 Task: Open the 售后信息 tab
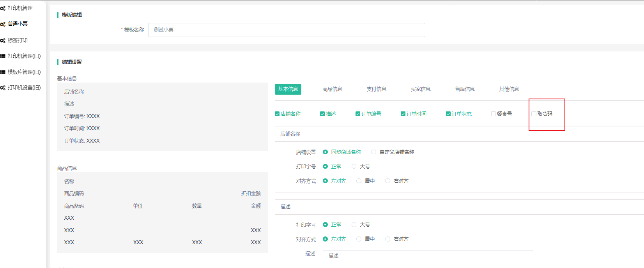(465, 89)
